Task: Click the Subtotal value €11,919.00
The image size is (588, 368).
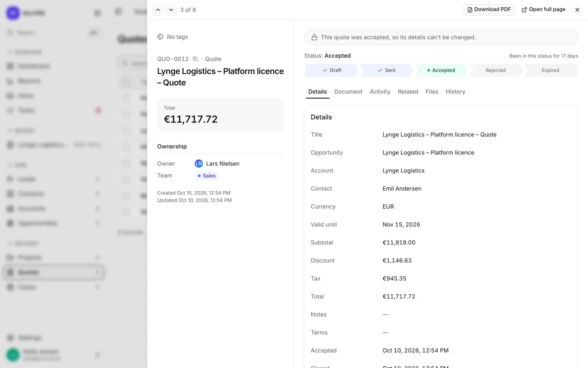Action: (399, 243)
